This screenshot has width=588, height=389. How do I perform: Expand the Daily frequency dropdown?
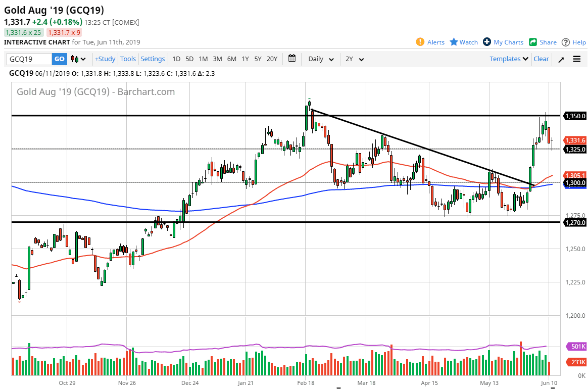pos(321,59)
